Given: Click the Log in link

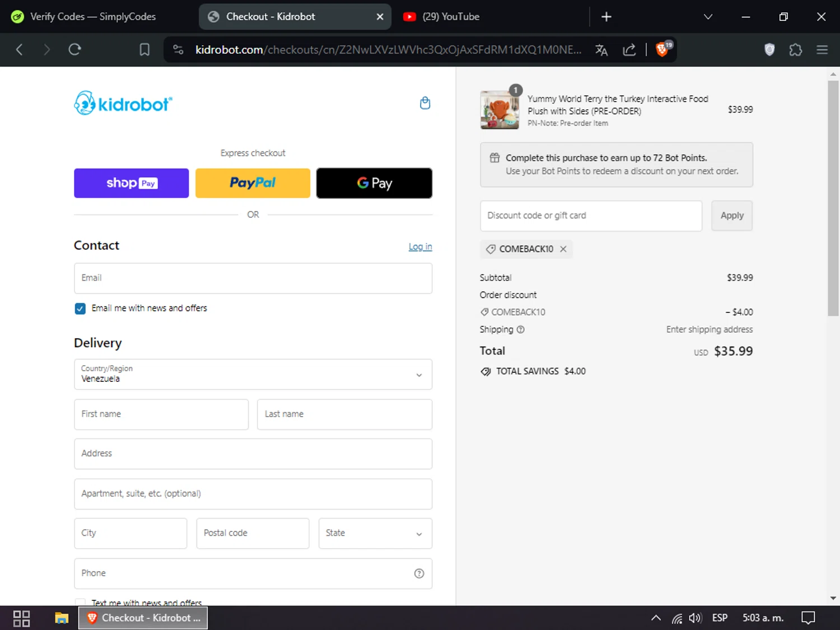Looking at the screenshot, I should 420,247.
